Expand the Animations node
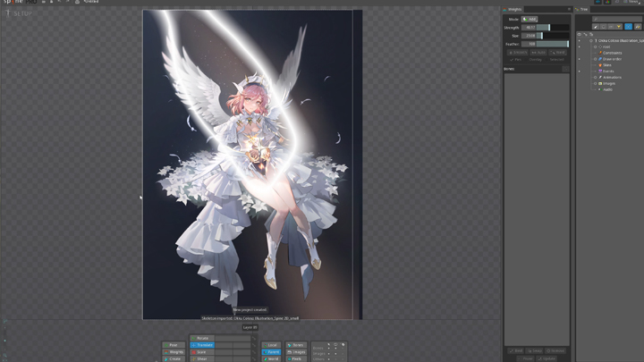644x362 pixels. pos(595,78)
